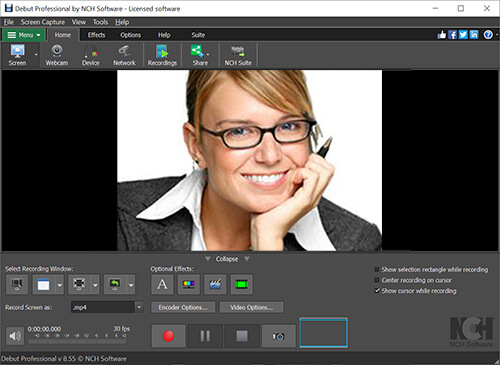Choose the Device capture source

click(91, 55)
